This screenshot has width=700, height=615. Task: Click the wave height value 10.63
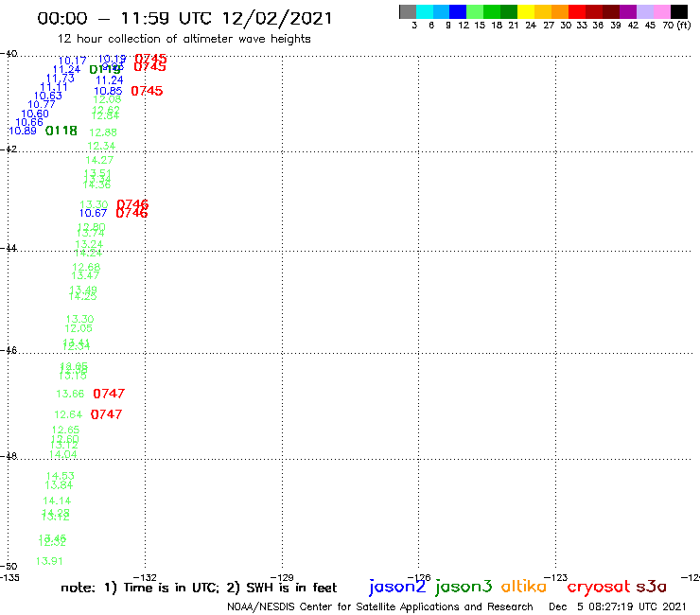pos(47,96)
